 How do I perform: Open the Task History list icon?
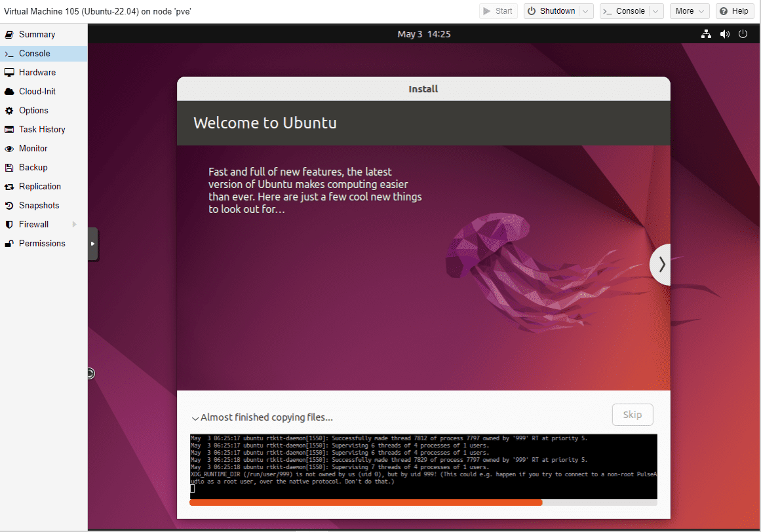click(x=9, y=130)
